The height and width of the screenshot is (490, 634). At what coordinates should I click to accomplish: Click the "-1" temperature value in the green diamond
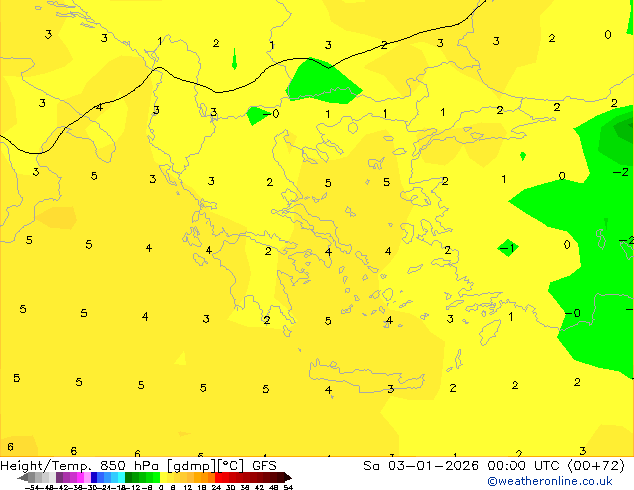(507, 247)
